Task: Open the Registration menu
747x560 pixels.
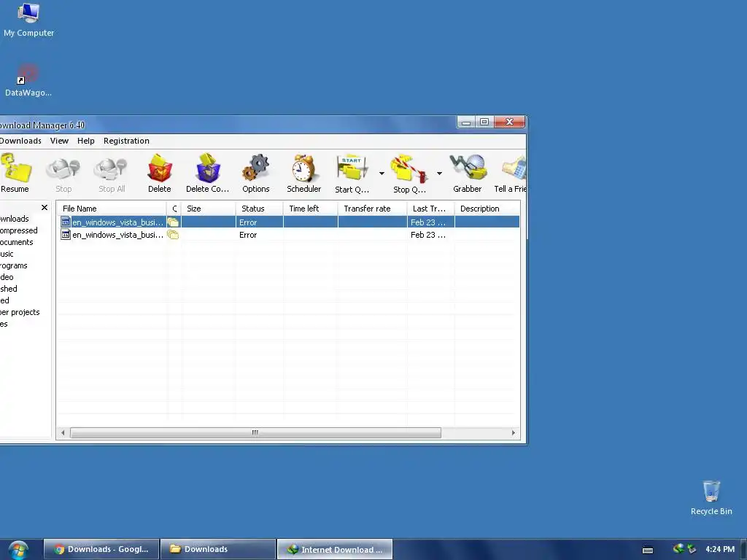Action: click(126, 141)
